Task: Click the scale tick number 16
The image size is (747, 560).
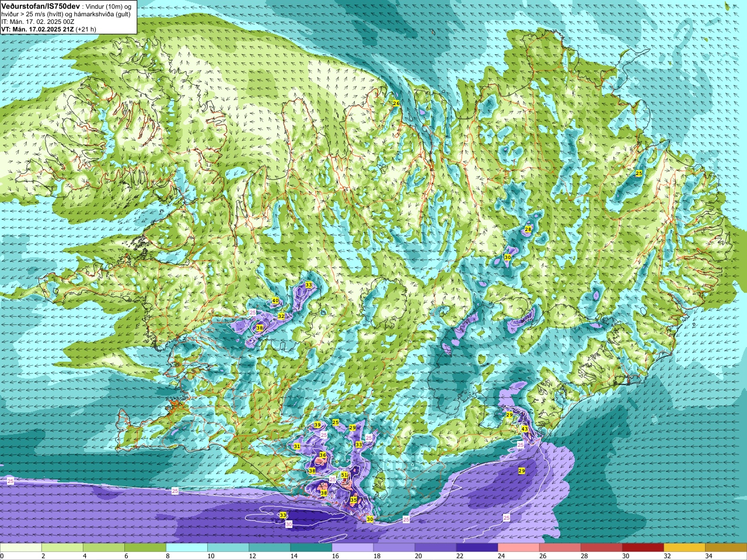Action: tap(335, 556)
